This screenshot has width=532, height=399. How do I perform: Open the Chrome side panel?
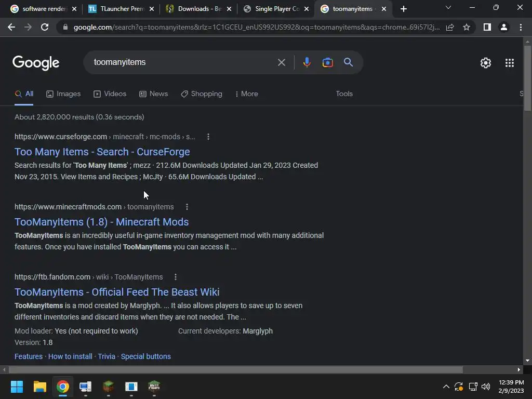[x=487, y=27]
